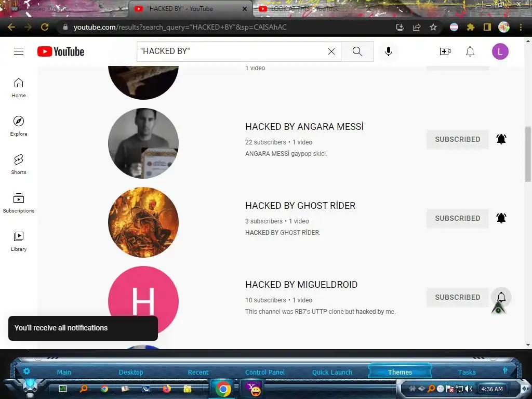Open the Tasks tab in the dock bar
The height and width of the screenshot is (399, 532).
pos(467,372)
